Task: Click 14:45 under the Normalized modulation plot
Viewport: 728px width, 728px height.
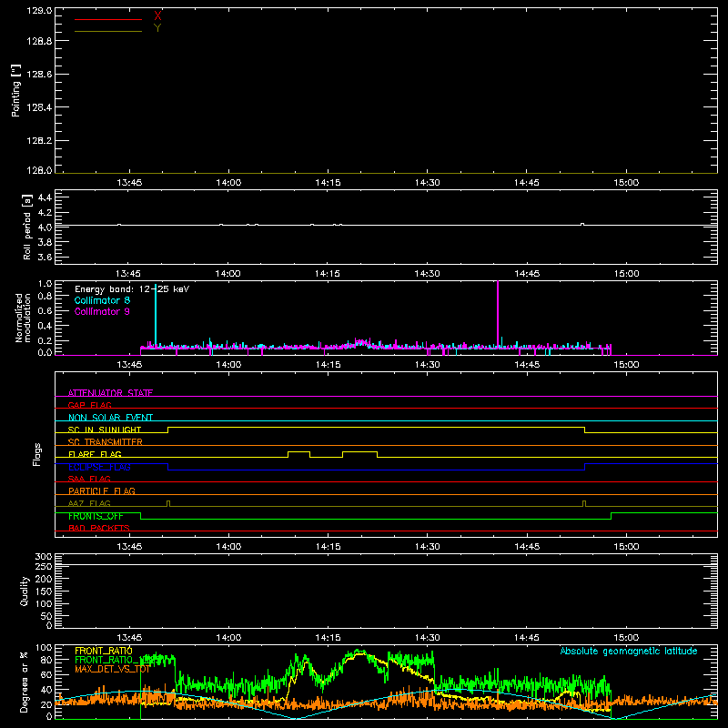Action: 527,365
